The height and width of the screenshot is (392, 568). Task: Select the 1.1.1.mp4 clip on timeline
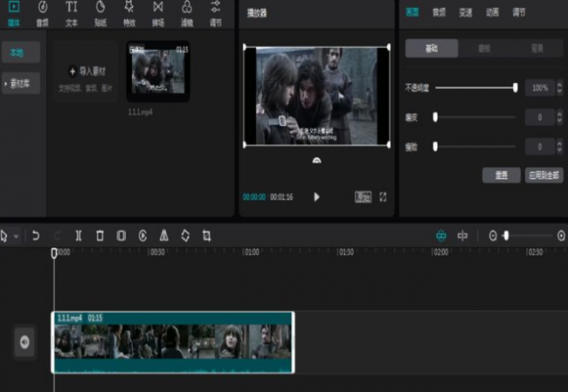point(173,342)
